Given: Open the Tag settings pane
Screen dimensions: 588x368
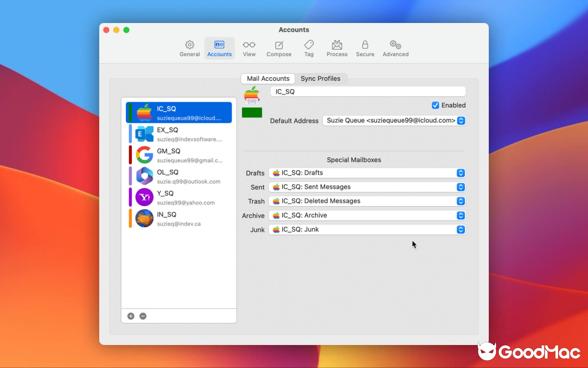Looking at the screenshot, I should 309,48.
